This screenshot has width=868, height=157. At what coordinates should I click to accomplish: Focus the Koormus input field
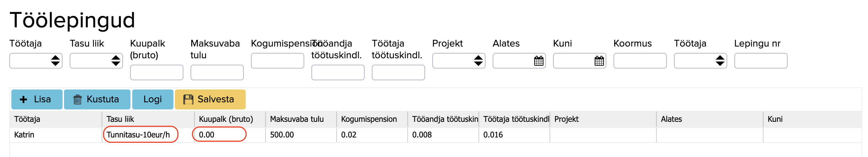tap(640, 61)
